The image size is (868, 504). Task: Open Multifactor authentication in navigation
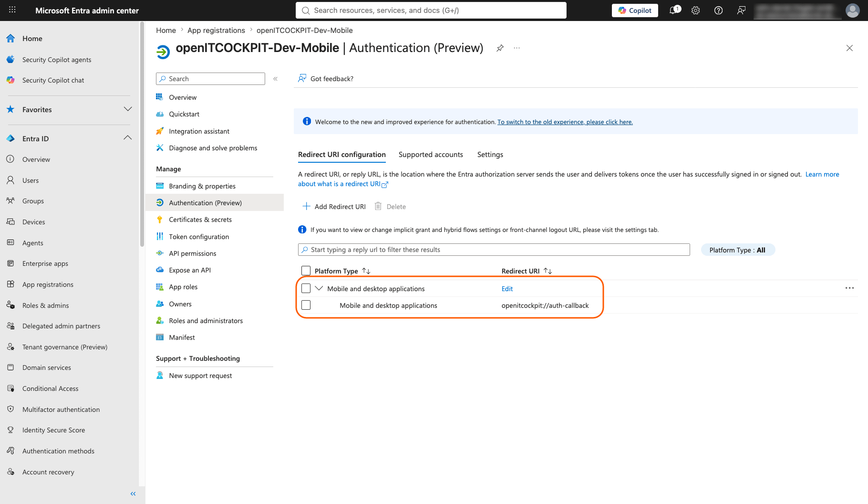coord(61,409)
